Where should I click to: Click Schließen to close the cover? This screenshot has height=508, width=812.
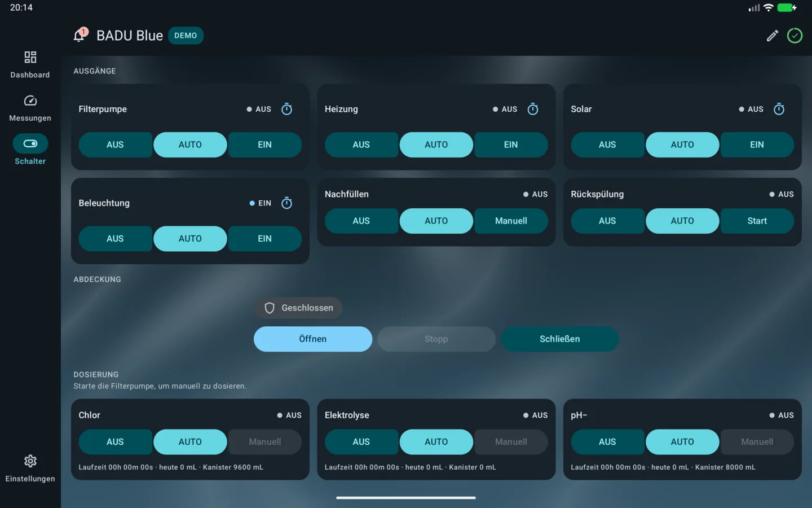560,339
